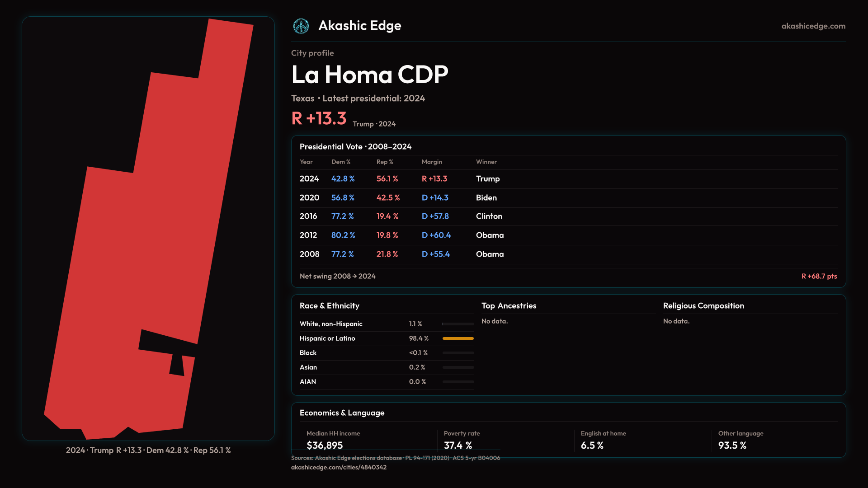
Task: Click the Poverty rate 37.4 % stat
Action: coord(458,446)
